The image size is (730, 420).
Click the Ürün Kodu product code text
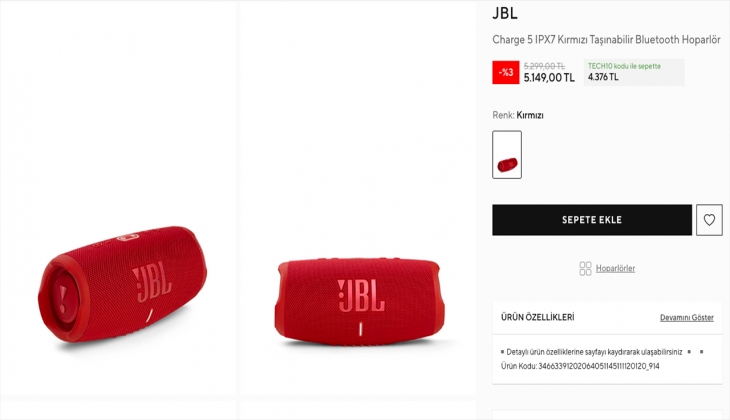[580, 366]
